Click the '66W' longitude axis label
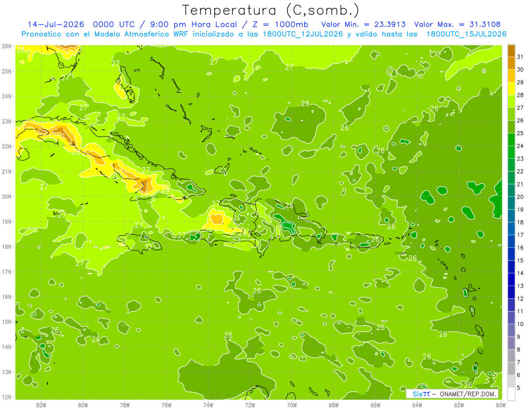Screen dimensions: 532x411 (376, 405)
